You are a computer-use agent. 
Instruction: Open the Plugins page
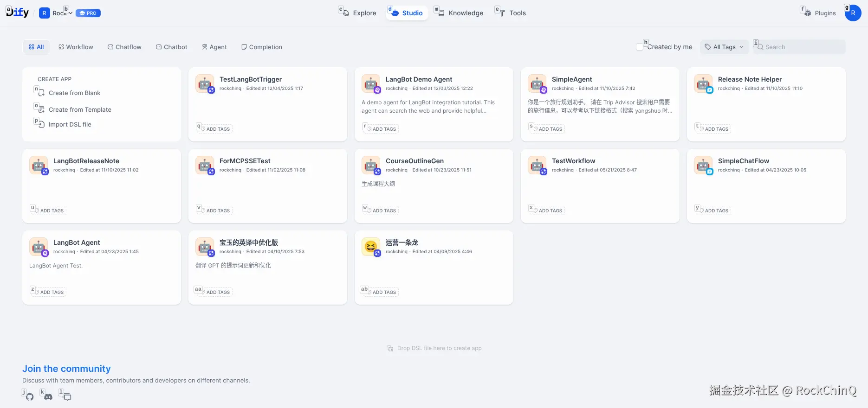pyautogui.click(x=820, y=13)
